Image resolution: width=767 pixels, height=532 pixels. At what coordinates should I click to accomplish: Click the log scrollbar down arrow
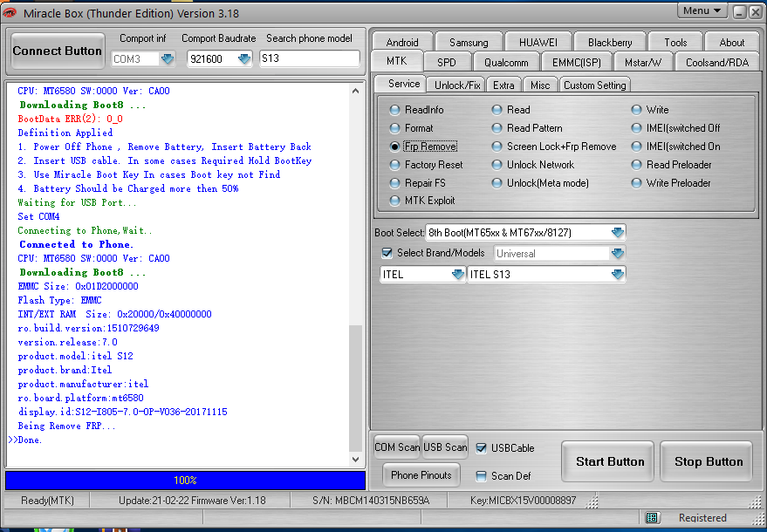356,459
